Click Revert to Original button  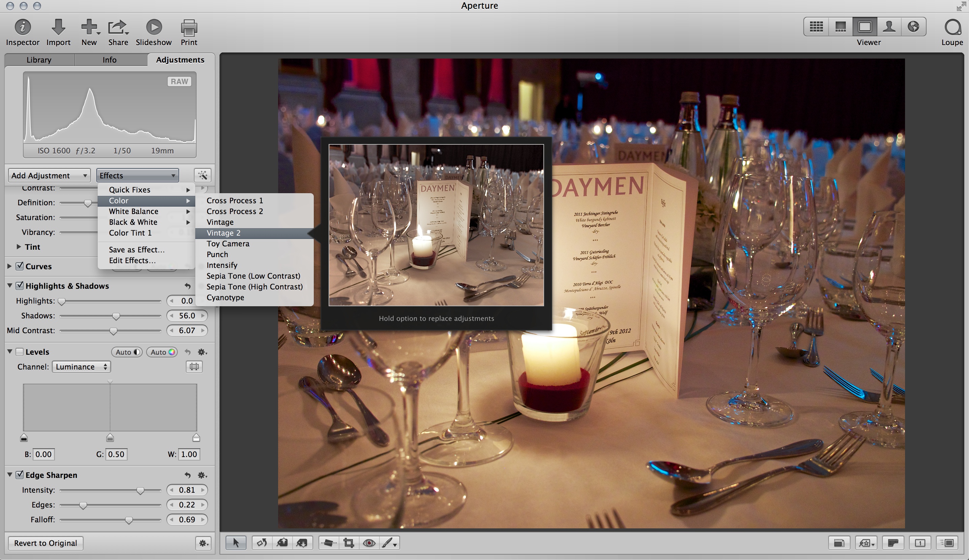tap(45, 543)
